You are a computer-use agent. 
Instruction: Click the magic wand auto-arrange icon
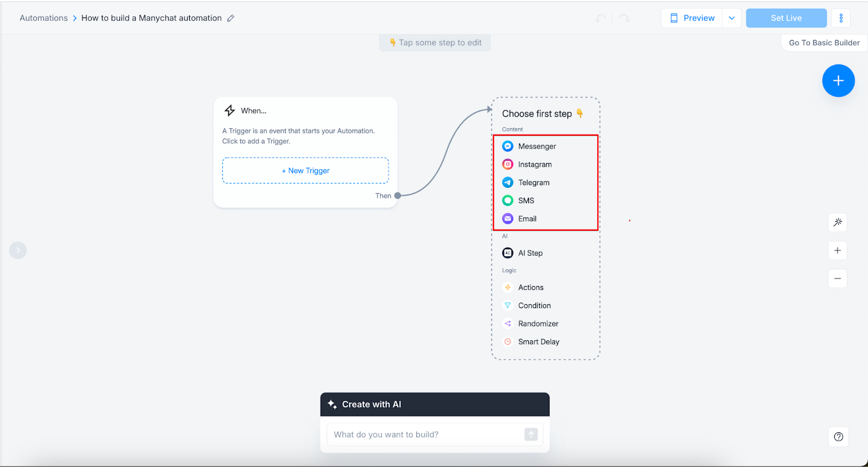pos(838,222)
